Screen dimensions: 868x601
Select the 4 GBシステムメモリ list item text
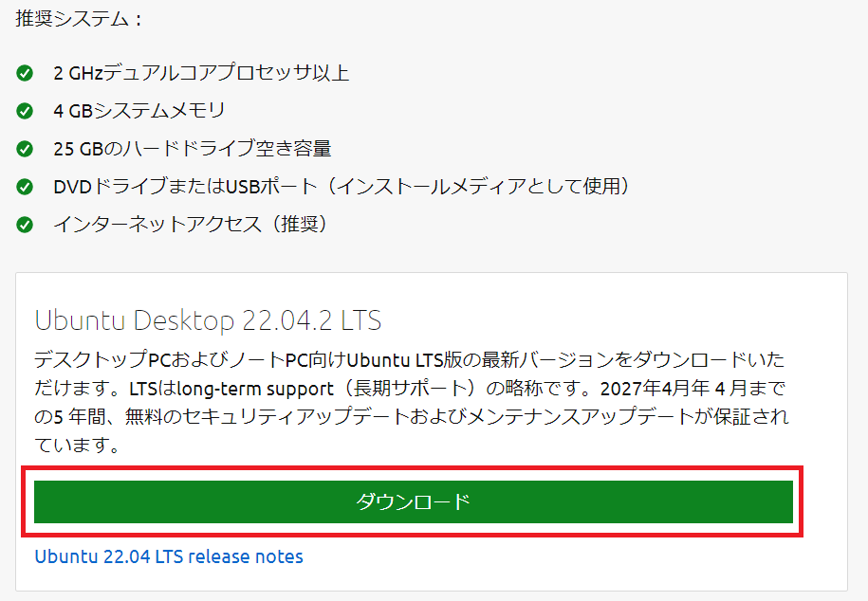click(139, 111)
